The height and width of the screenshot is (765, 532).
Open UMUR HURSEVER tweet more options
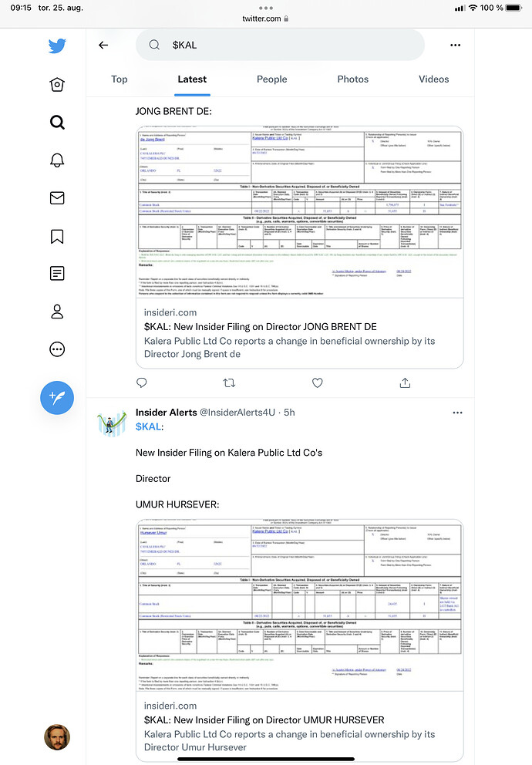457,413
